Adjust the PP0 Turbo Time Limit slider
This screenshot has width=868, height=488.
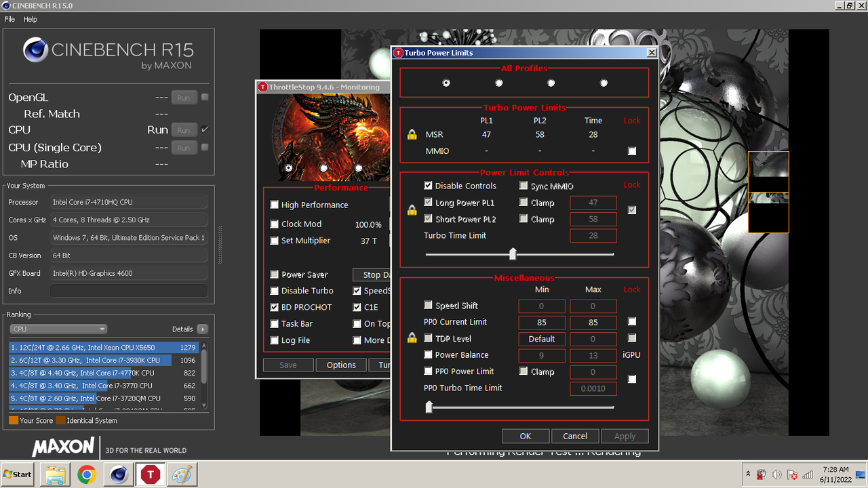[429, 407]
